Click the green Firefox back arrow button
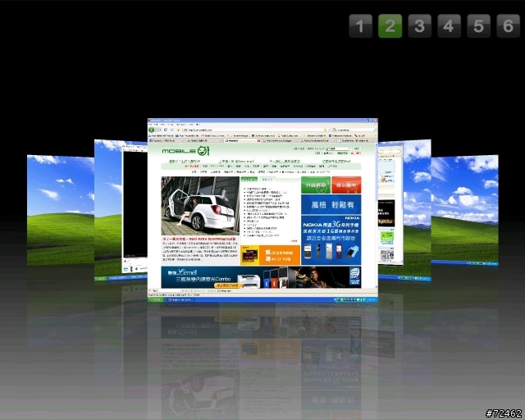 click(152, 130)
